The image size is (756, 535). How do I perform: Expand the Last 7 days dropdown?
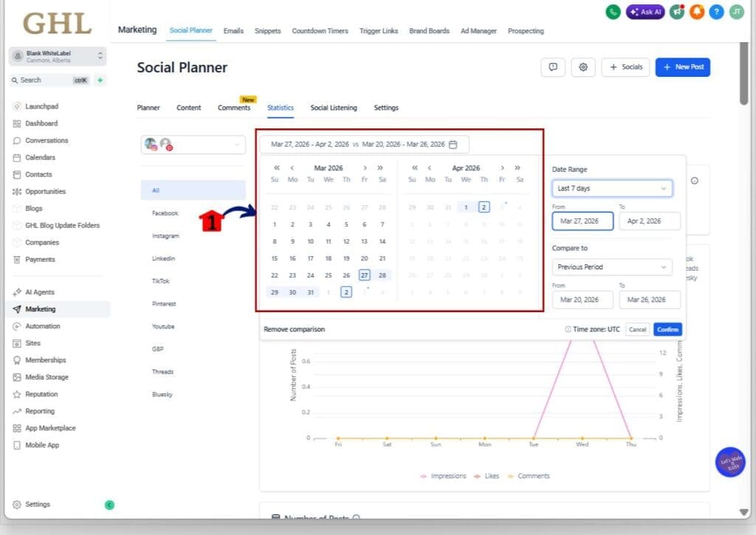612,188
